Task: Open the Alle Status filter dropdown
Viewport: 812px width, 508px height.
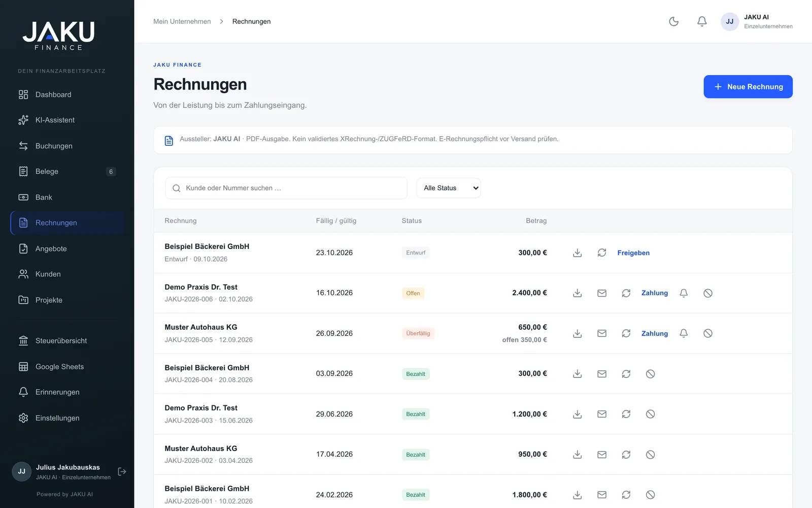Action: (449, 188)
